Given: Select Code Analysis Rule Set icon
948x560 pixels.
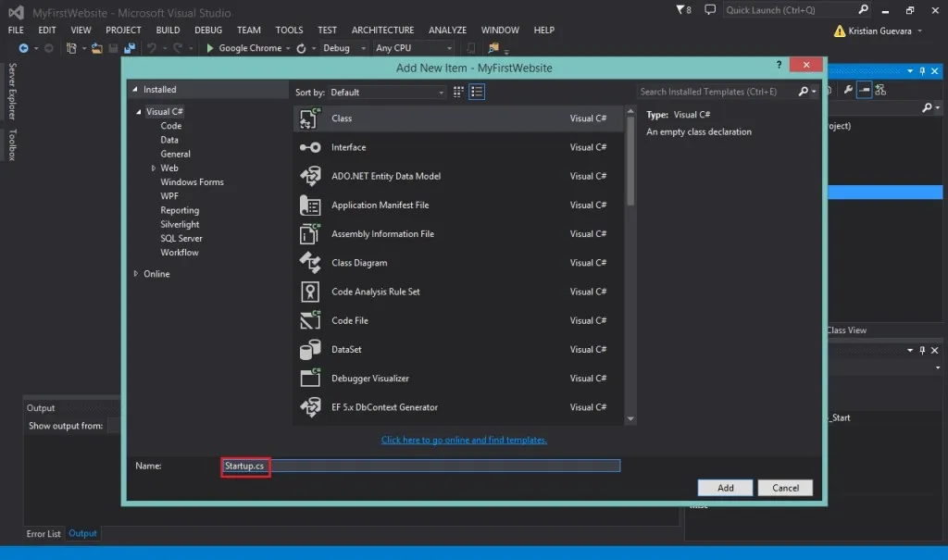Looking at the screenshot, I should click(x=310, y=292).
